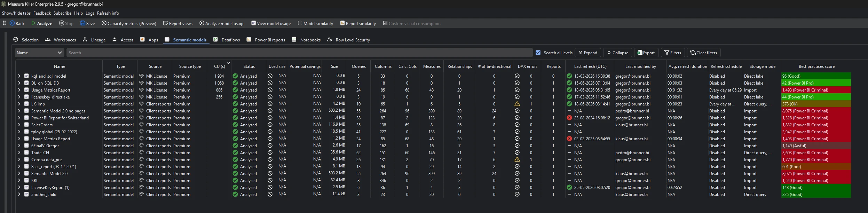Switch to the Lineage tab
Screen dimensions: 868x213
click(94, 40)
